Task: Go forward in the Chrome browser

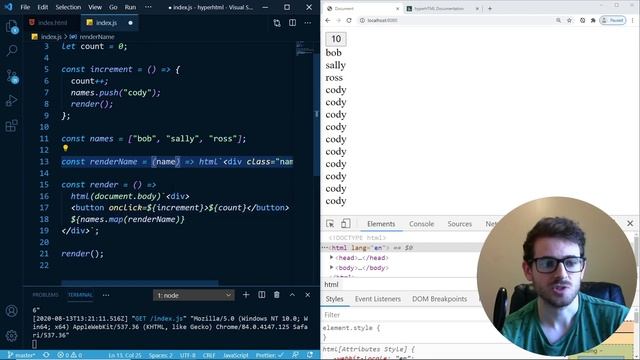Action: 338,20
